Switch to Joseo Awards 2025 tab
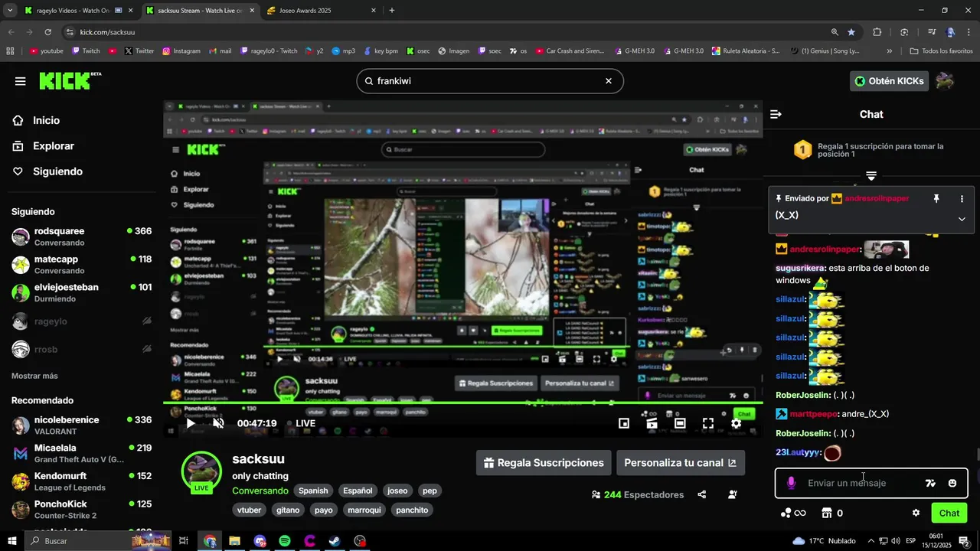The image size is (980, 551). coord(322,11)
